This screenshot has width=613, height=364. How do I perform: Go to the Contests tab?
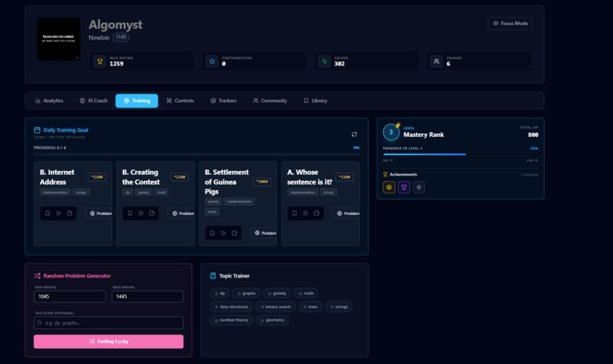tap(180, 101)
